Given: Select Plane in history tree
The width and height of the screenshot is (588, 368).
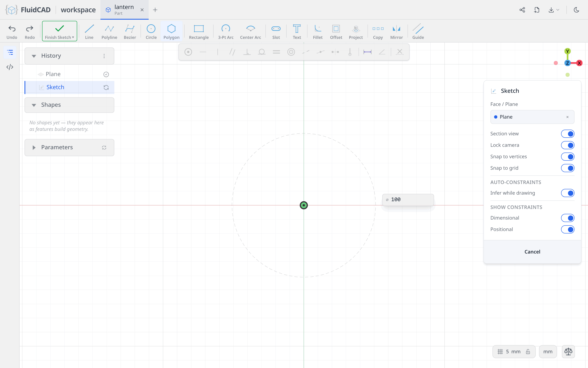Looking at the screenshot, I should click(69, 74).
